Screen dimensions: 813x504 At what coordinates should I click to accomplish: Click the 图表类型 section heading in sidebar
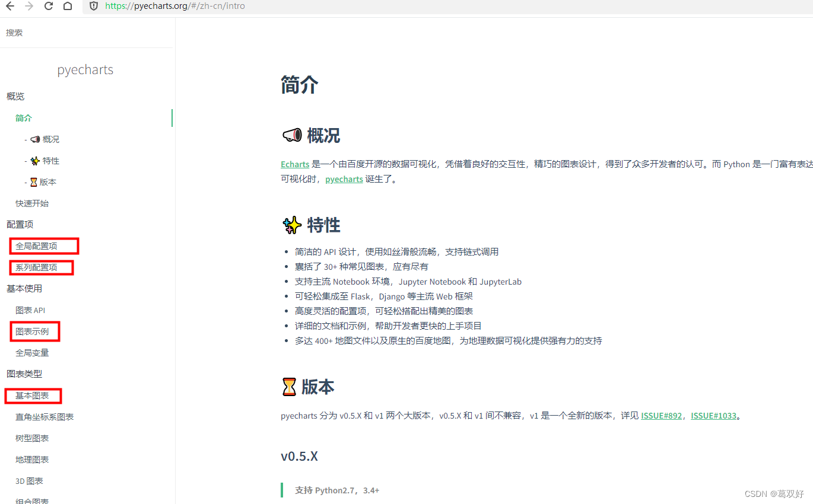point(24,374)
